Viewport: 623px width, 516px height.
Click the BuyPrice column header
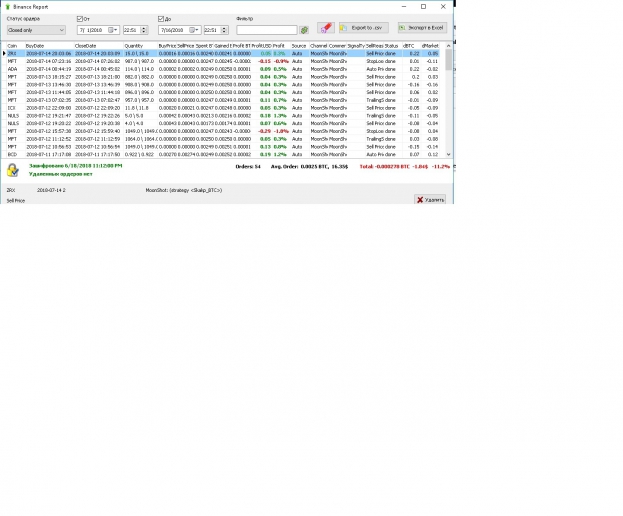(x=167, y=46)
